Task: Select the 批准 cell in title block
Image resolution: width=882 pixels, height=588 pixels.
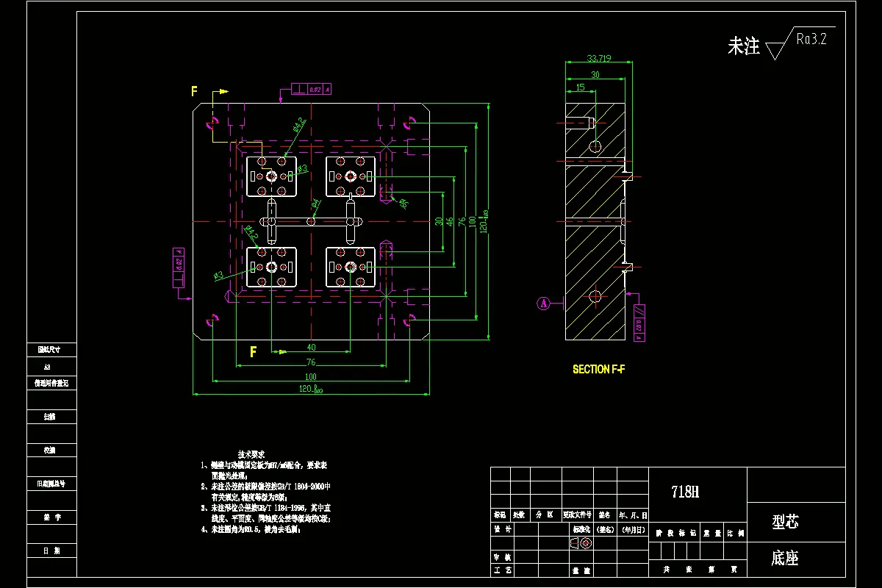Action: pyautogui.click(x=581, y=570)
